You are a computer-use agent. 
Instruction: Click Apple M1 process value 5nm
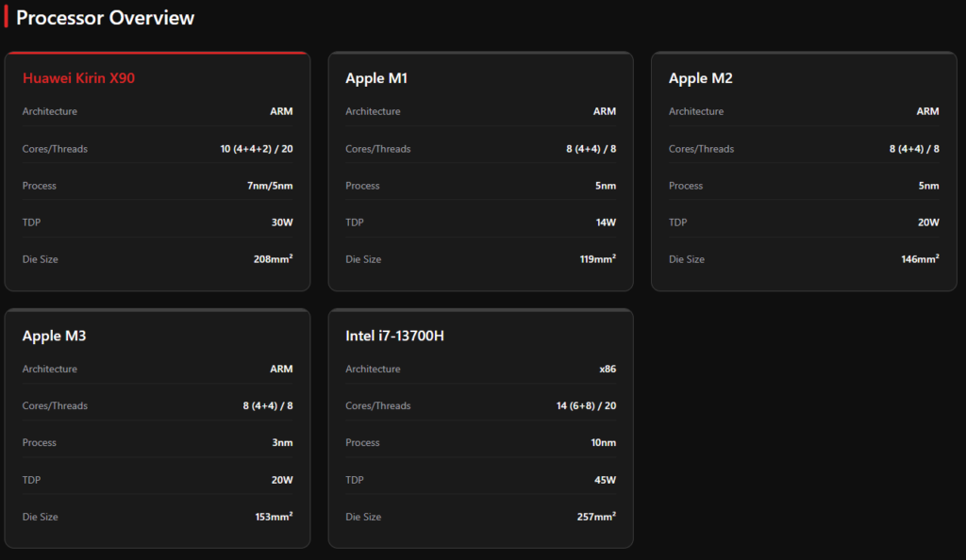[606, 186]
